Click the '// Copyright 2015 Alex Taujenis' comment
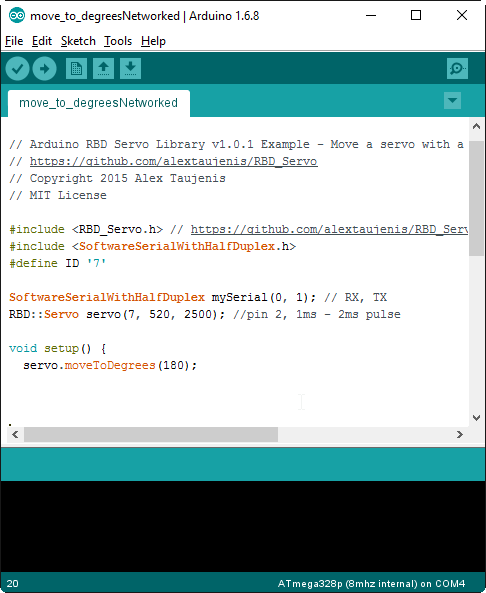This screenshot has width=486, height=593. [x=117, y=178]
